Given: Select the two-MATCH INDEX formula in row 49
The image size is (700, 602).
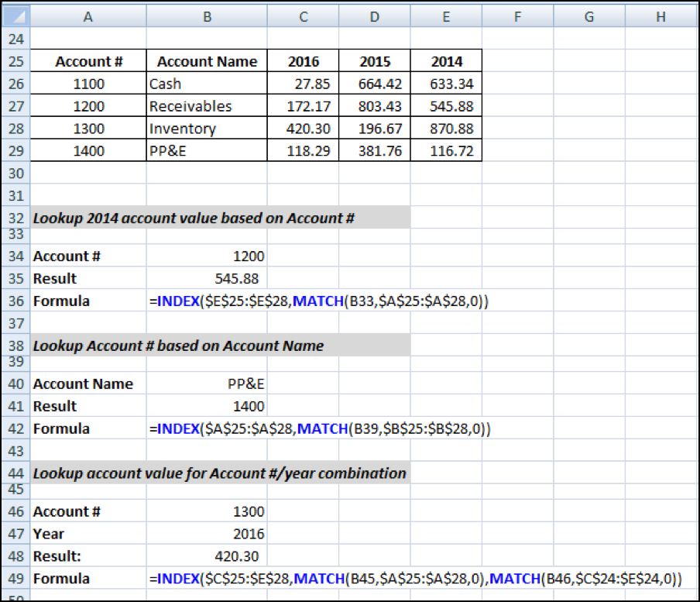Looking at the screenshot, I should (416, 579).
